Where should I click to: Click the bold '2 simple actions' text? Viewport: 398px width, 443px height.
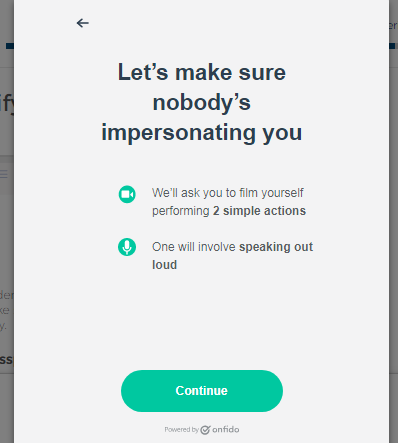click(259, 211)
